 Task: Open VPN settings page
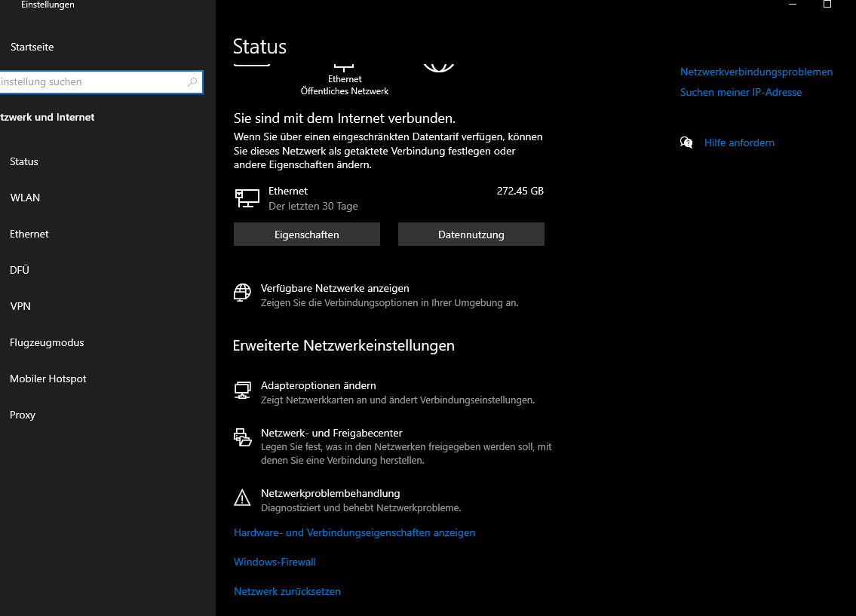tap(21, 306)
